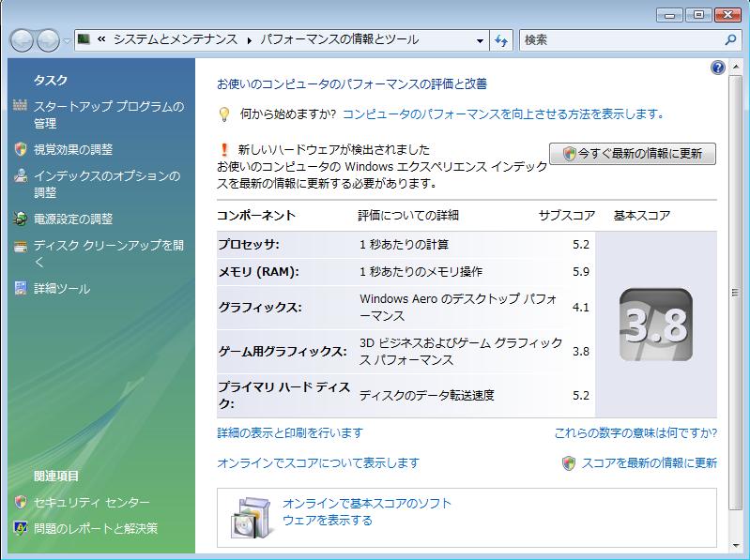This screenshot has width=750, height=560.
Task: Click the vertical scrollbar thumb
Action: point(736,293)
